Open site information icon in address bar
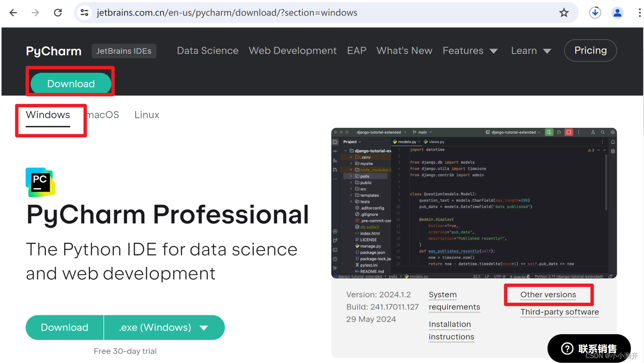The width and height of the screenshot is (644, 363). coord(84,13)
